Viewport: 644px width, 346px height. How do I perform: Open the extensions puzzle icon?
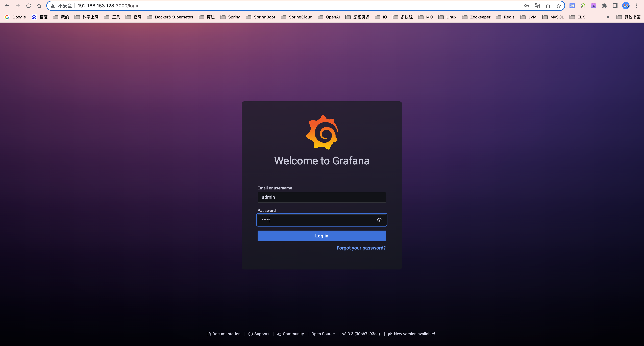point(604,6)
